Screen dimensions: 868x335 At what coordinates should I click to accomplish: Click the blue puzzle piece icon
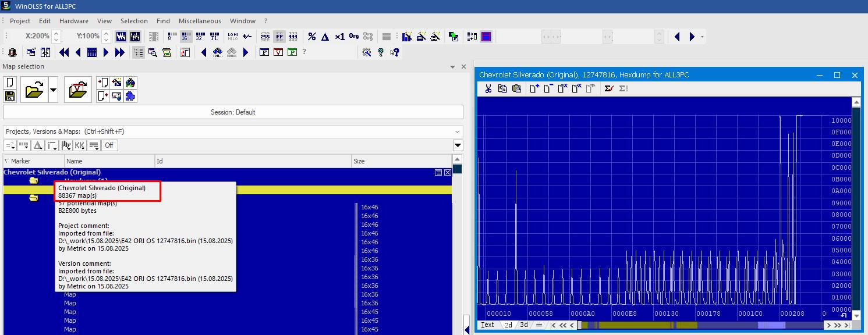coord(130,97)
